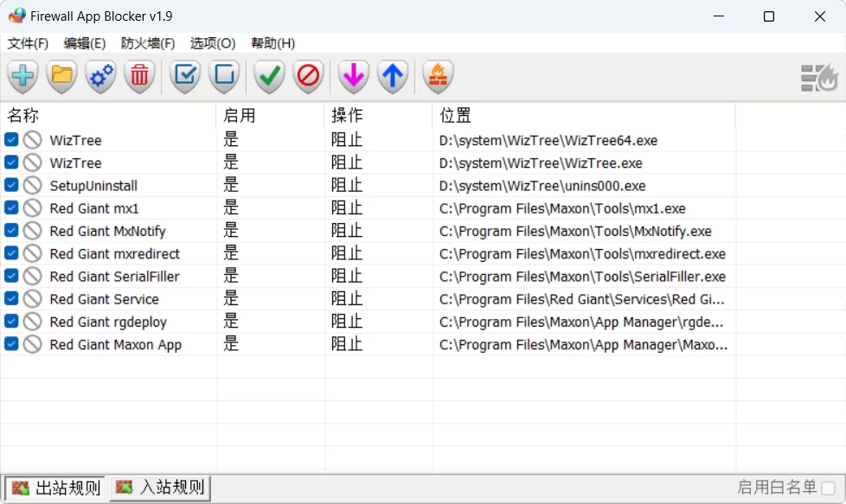Toggle the SetupUninstall rule checkbox
The height and width of the screenshot is (504, 846).
(x=11, y=185)
